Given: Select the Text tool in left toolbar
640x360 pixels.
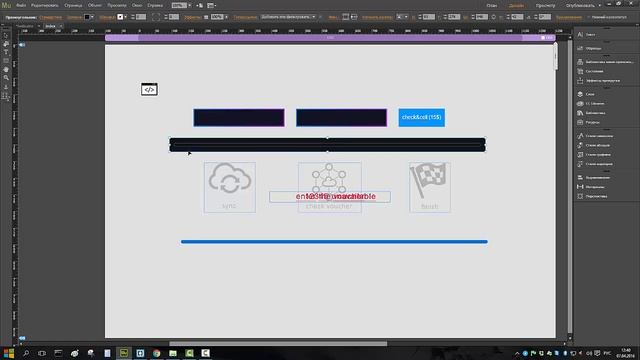Looking at the screenshot, I should click(x=6, y=52).
